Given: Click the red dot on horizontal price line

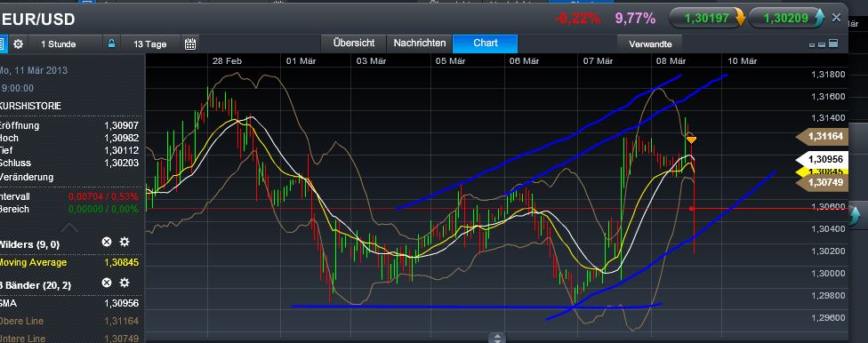Looking at the screenshot, I should coord(691,209).
